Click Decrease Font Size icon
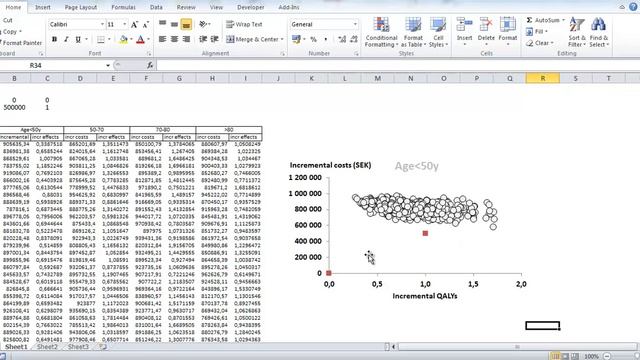Viewport: 640px width, 360px height. pos(146,25)
